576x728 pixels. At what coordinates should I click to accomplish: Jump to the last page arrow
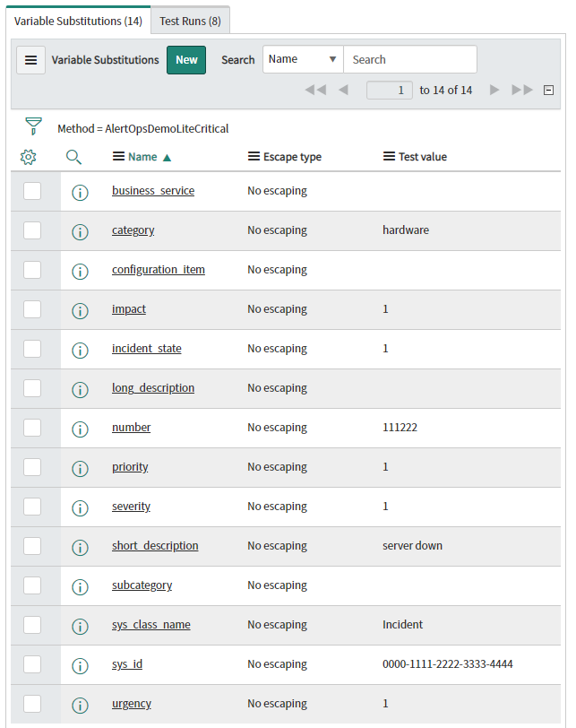[521, 90]
